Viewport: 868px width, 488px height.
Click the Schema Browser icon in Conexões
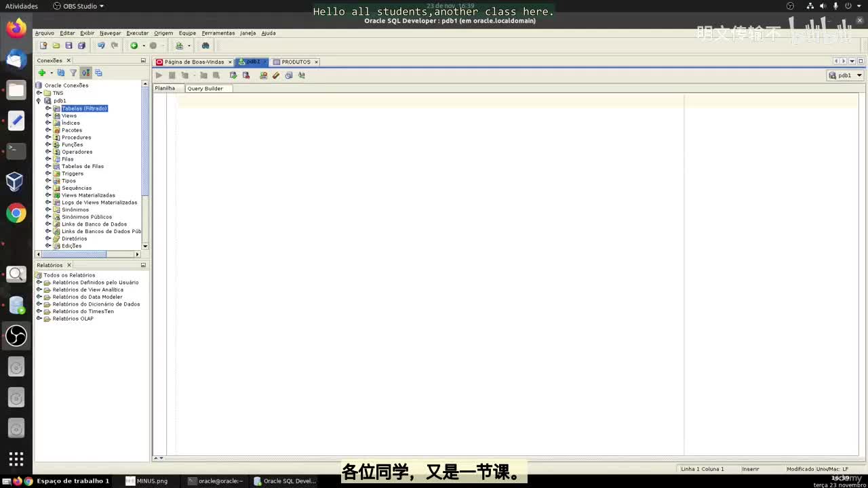(98, 73)
